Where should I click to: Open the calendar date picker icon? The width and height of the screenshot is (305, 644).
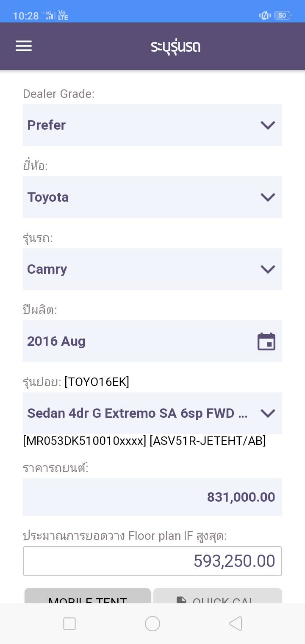click(x=266, y=341)
